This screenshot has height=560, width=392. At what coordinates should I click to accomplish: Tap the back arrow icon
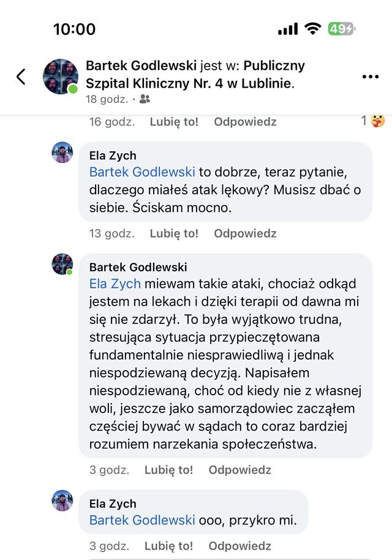(x=21, y=77)
